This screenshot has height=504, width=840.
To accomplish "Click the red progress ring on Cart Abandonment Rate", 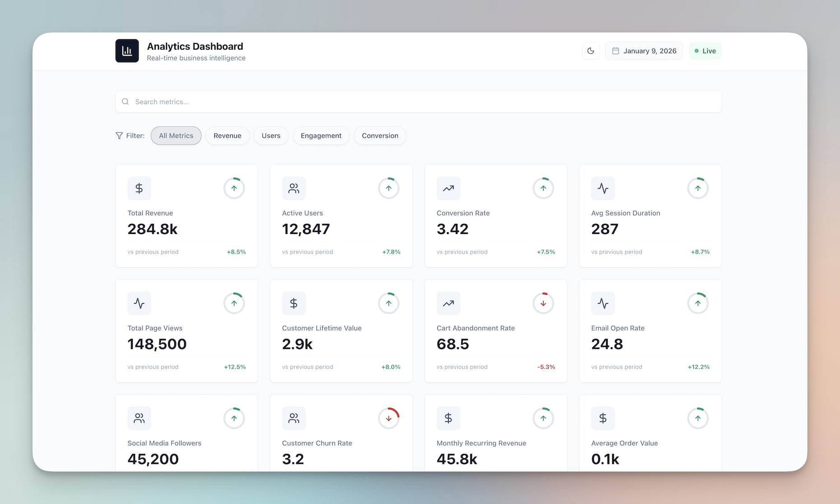I will pos(543,303).
